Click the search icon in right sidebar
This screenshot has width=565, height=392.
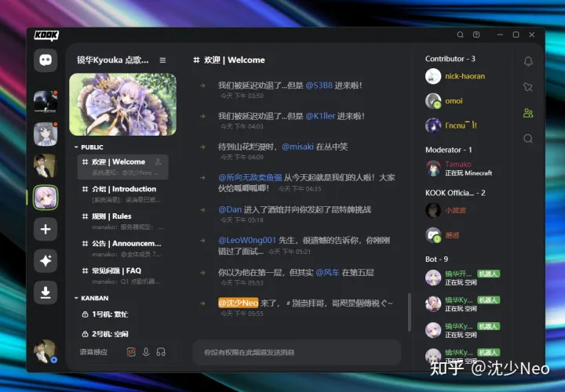click(528, 139)
